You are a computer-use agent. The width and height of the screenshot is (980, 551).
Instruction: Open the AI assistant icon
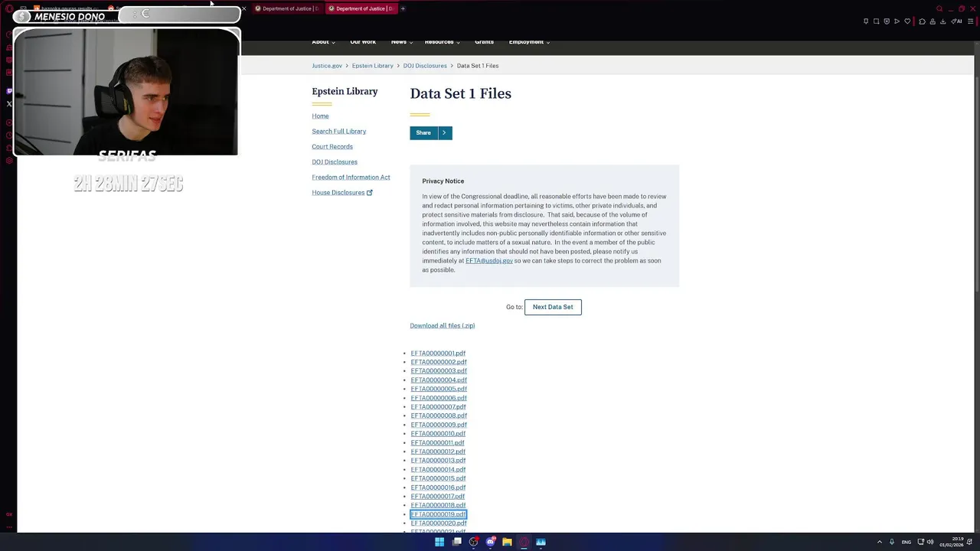(956, 21)
